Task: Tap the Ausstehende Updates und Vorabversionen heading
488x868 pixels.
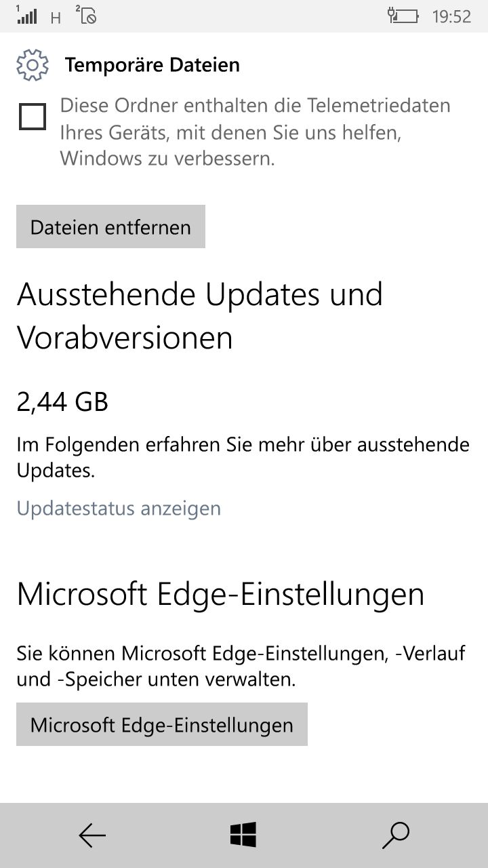Action: [x=200, y=315]
